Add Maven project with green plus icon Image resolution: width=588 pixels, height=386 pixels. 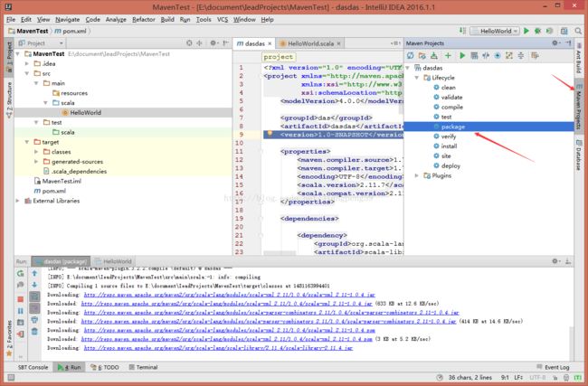click(448, 55)
